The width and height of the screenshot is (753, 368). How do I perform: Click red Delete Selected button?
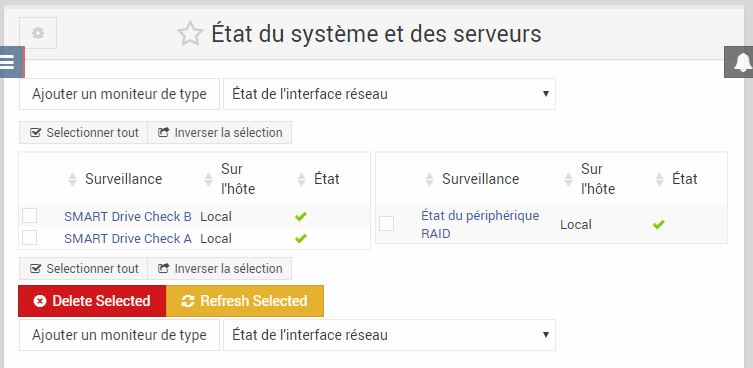click(x=92, y=301)
